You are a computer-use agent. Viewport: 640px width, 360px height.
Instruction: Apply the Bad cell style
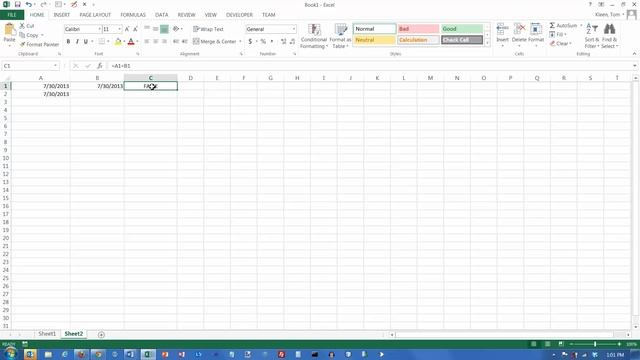point(418,29)
